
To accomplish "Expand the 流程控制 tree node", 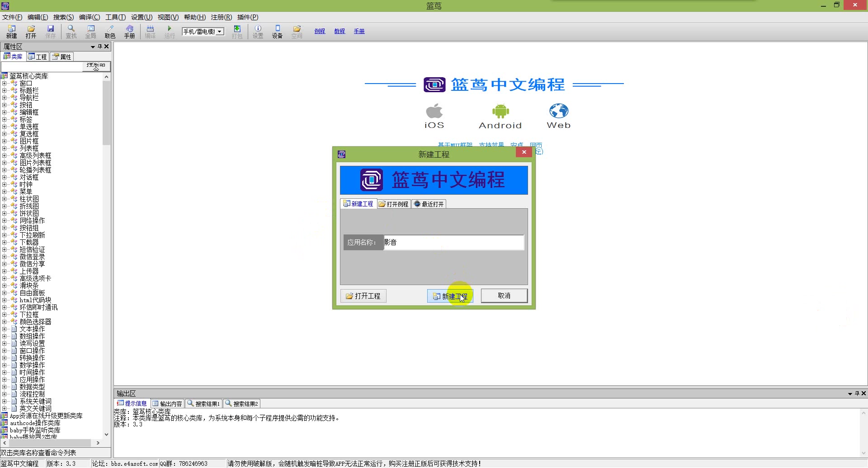I will click(4, 394).
